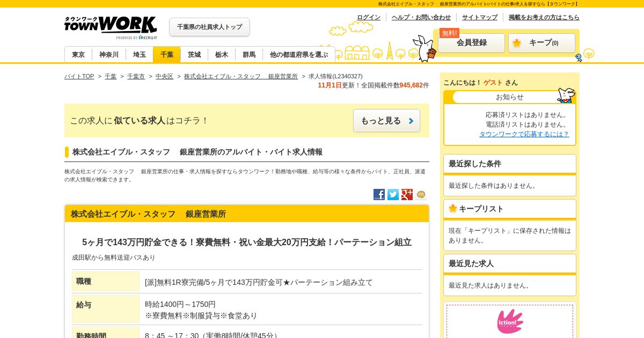The width and height of the screenshot is (644, 338).
Task: Select the 栃木 prefecture tab
Action: [x=222, y=55]
